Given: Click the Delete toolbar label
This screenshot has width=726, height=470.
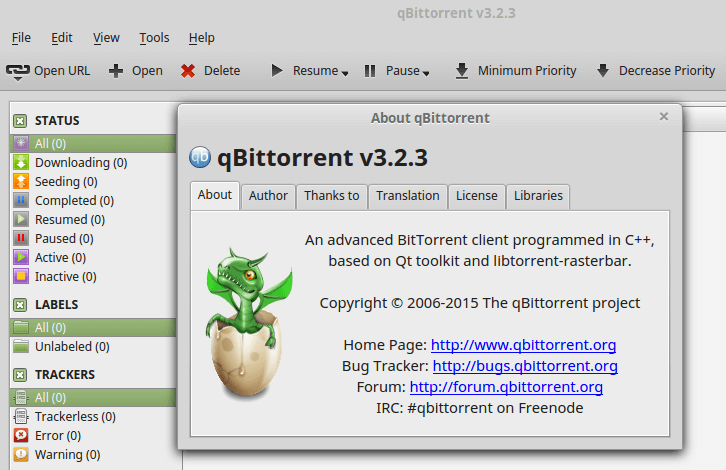Looking at the screenshot, I should coord(222,71).
